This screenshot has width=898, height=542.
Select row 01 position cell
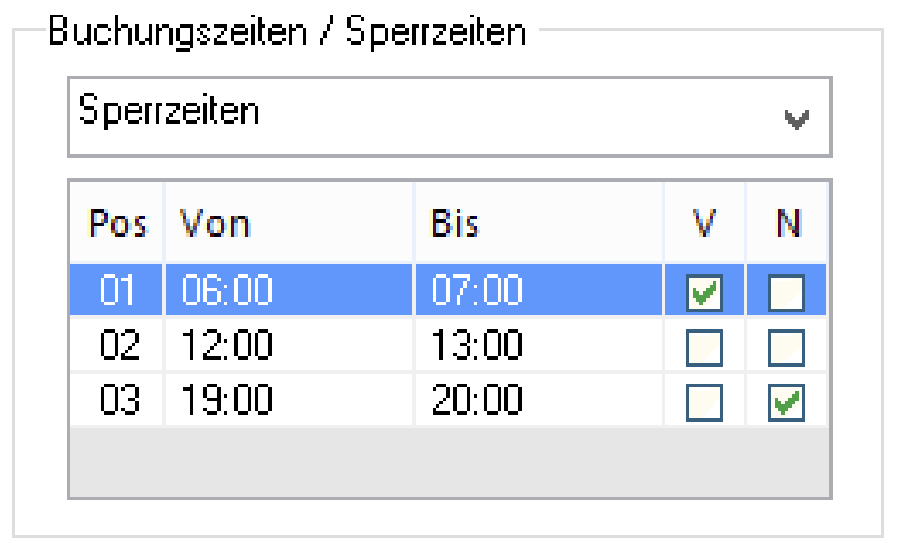pyautogui.click(x=117, y=291)
